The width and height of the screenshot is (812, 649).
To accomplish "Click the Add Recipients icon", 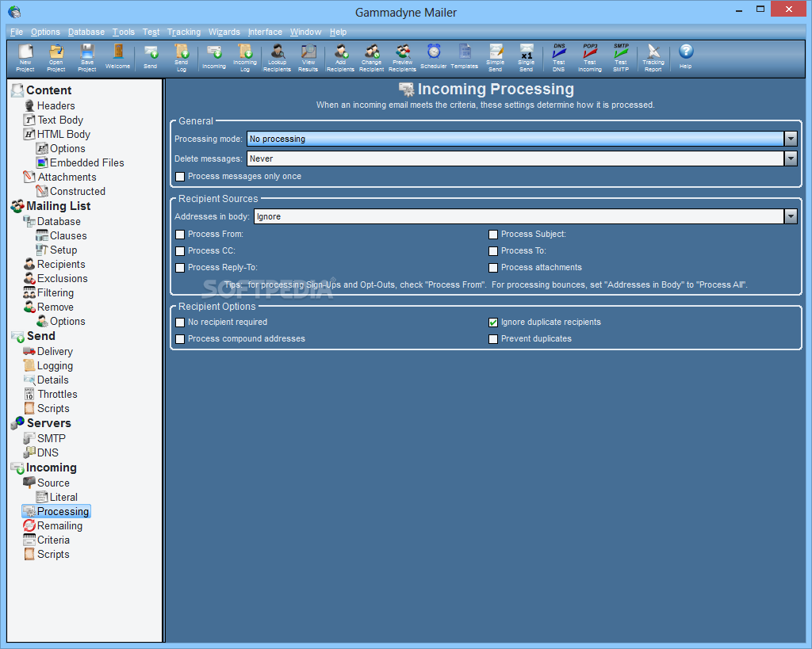I will [340, 57].
